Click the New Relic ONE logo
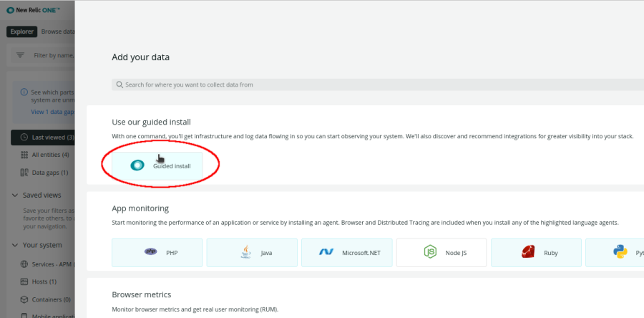 tap(33, 10)
